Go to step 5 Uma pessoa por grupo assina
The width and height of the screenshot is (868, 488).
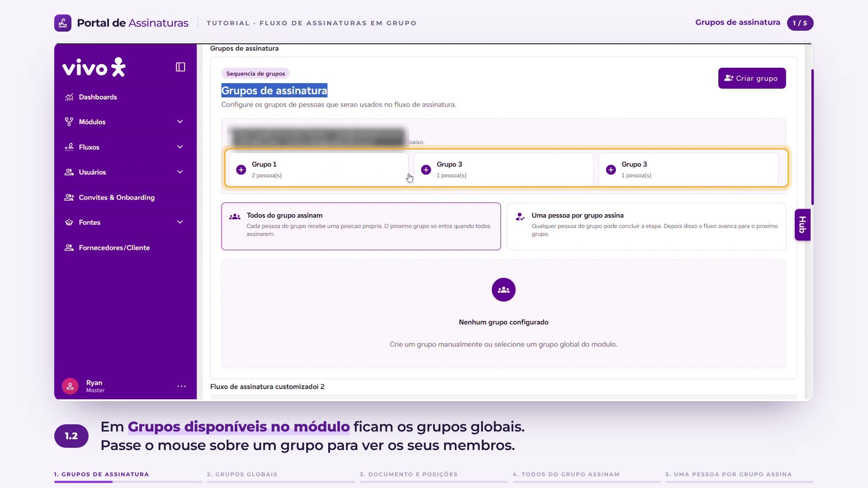coord(739,478)
